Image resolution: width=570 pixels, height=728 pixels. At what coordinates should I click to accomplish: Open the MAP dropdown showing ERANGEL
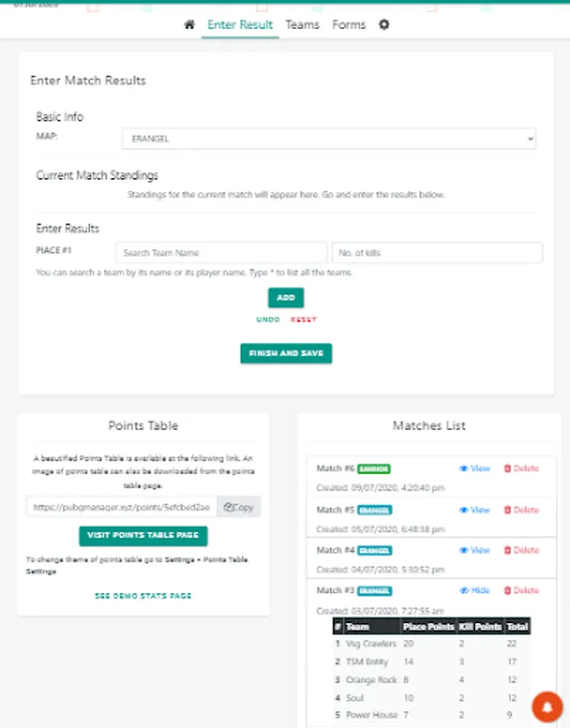[x=328, y=139]
